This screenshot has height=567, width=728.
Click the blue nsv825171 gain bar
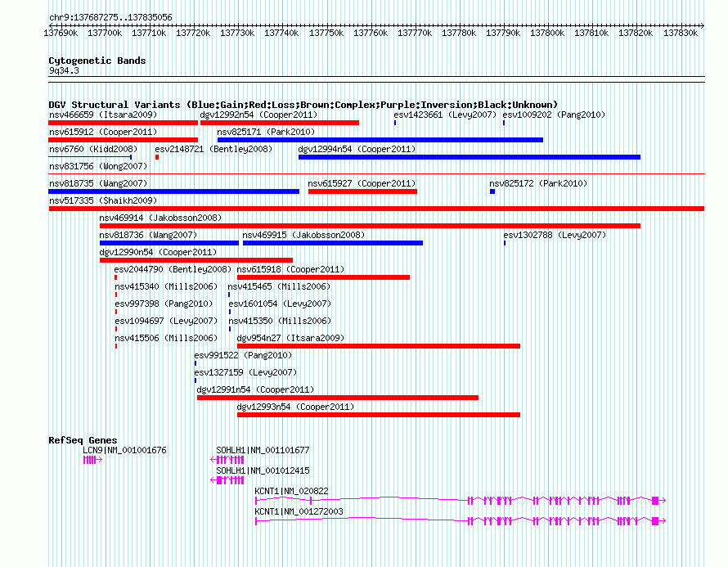pyautogui.click(x=380, y=140)
